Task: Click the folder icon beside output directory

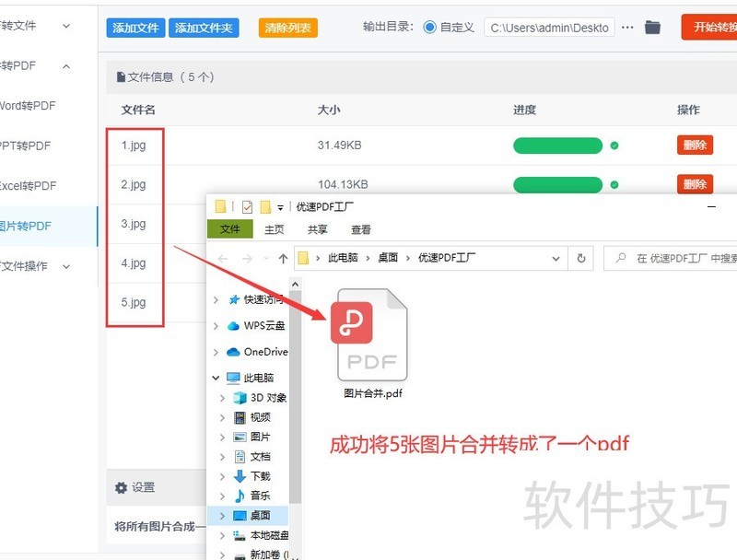Action: pos(652,27)
